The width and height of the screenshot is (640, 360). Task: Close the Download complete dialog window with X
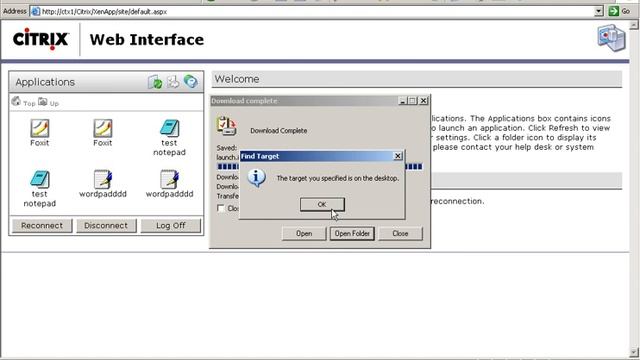424,101
